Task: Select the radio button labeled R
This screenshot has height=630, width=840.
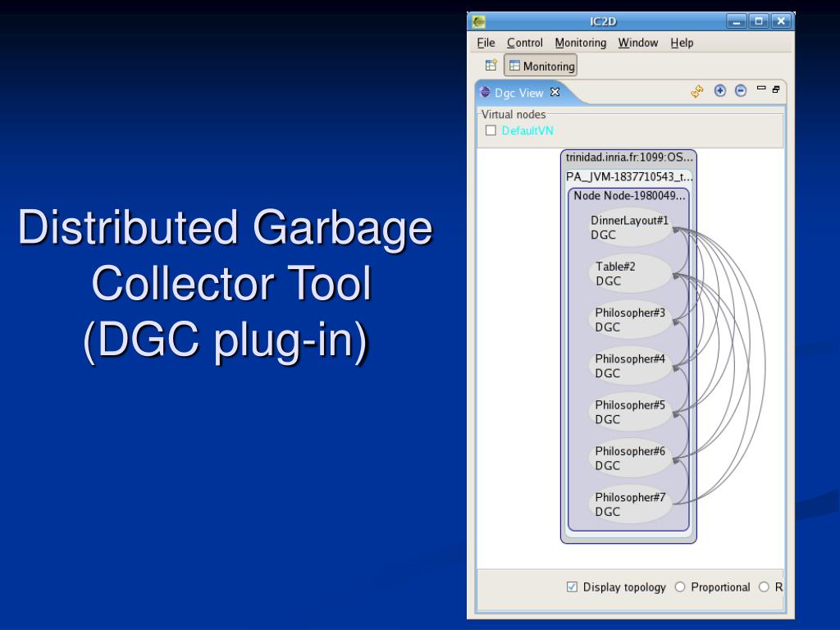Action: (764, 587)
